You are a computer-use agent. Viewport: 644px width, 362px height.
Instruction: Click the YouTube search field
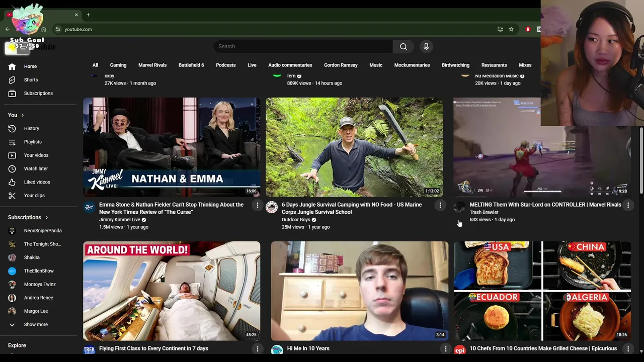(303, 46)
